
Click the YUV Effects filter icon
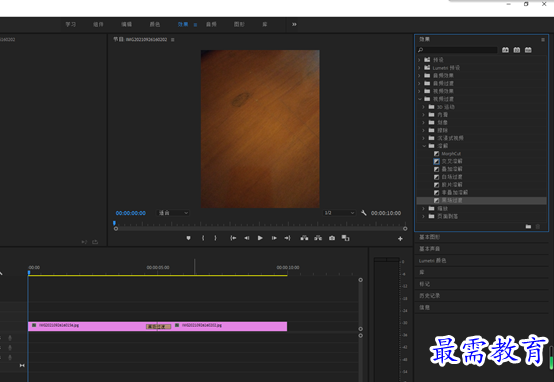[528, 50]
